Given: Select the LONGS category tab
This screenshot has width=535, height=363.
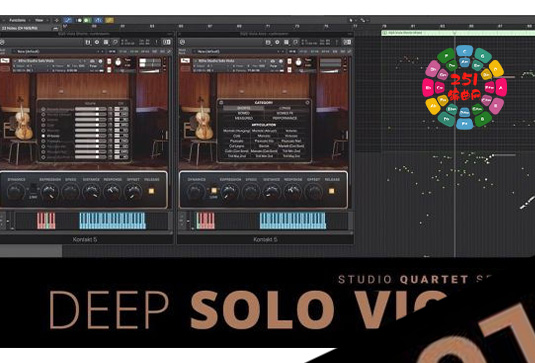Looking at the screenshot, I should pos(285,108).
